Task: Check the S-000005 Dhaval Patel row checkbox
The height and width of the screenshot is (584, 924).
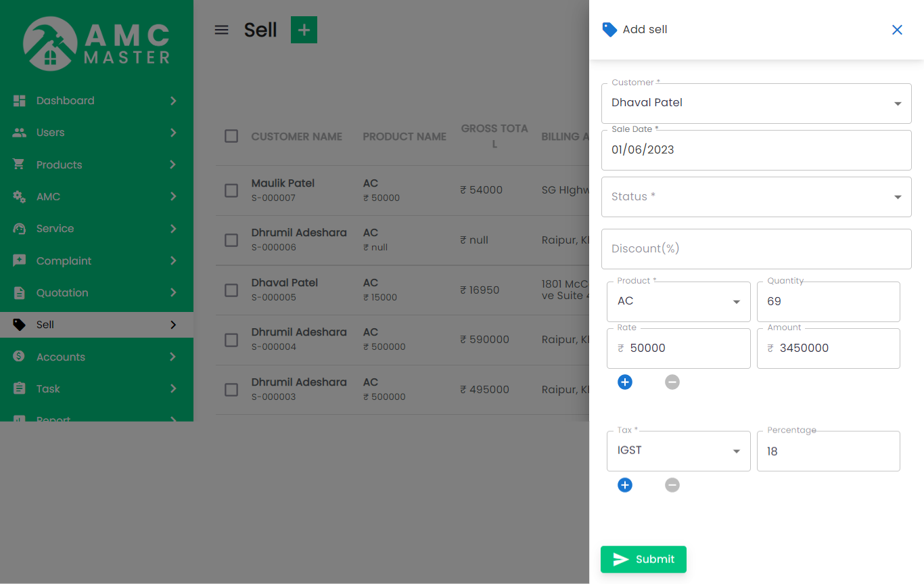Action: coord(231,290)
